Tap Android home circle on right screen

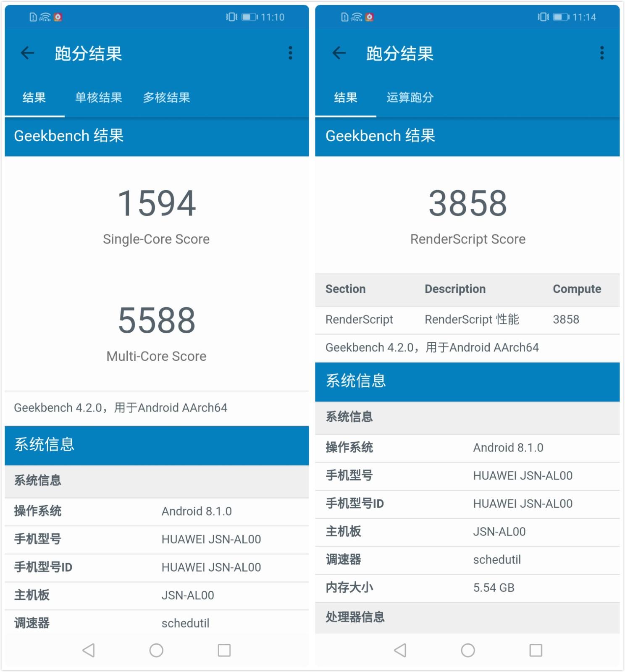coord(468,650)
